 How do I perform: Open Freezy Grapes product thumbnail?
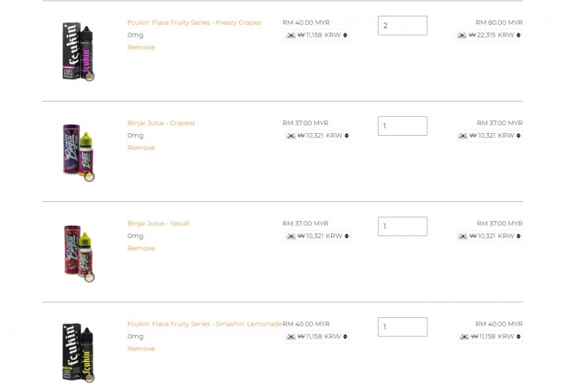[78, 51]
